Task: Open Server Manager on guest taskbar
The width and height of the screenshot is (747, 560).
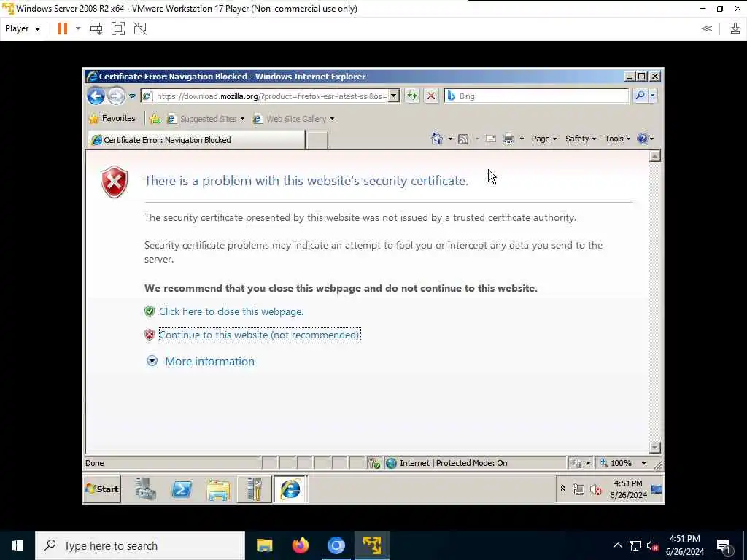Action: point(145,489)
